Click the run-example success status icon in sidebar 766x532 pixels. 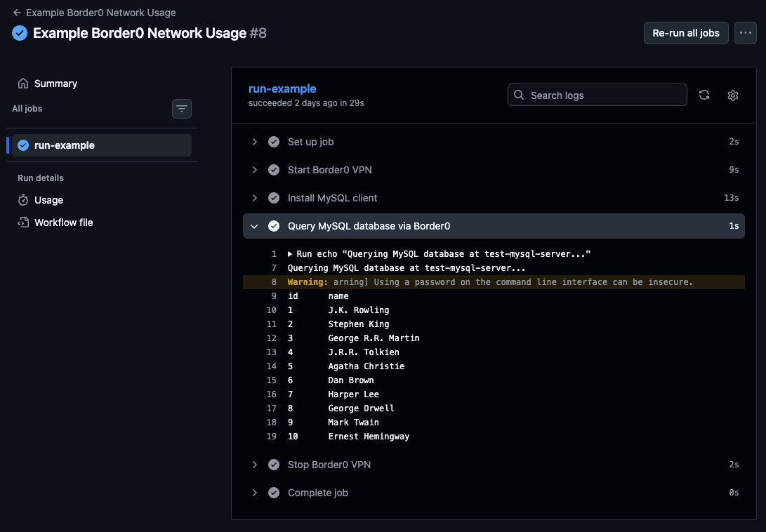(23, 145)
